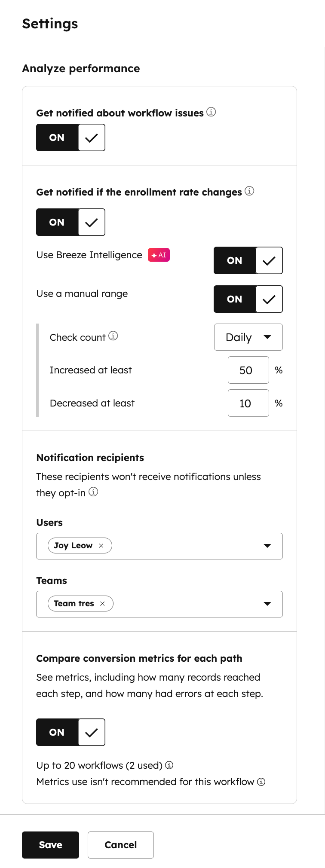This screenshot has height=868, width=325.
Task: Remove Joy Leow from Users
Action: click(x=101, y=545)
